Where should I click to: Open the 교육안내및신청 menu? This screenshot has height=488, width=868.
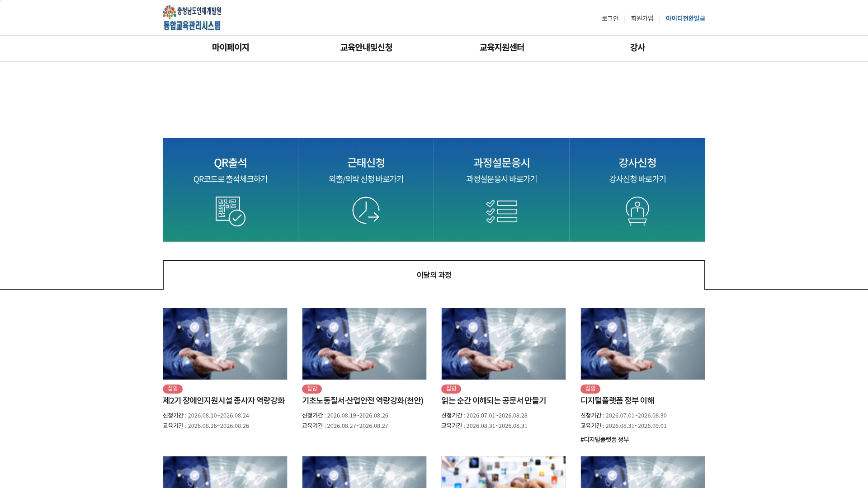coord(366,47)
